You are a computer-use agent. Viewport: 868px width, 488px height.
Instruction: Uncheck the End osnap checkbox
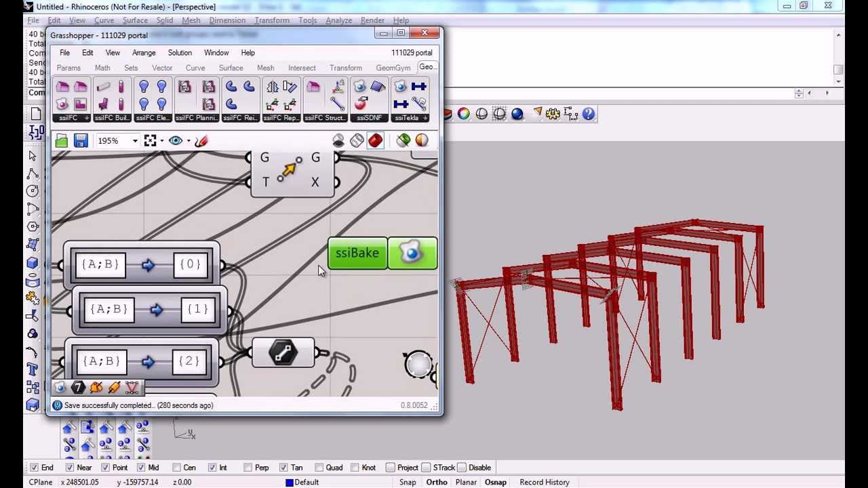[33, 468]
